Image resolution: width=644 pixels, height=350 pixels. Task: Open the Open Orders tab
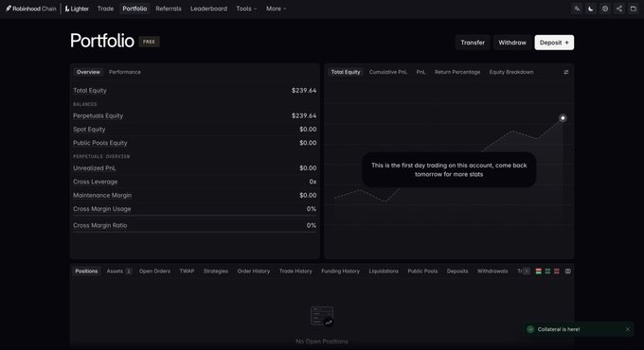click(154, 271)
